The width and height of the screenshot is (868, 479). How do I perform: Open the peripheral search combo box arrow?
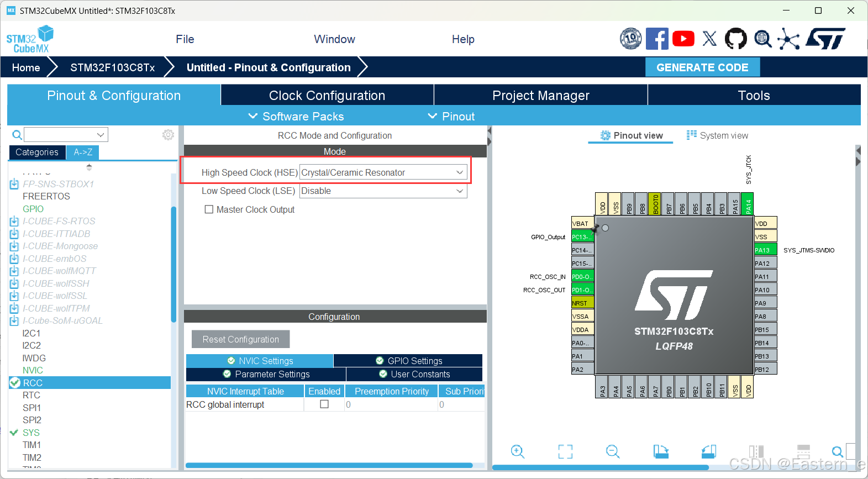click(101, 135)
